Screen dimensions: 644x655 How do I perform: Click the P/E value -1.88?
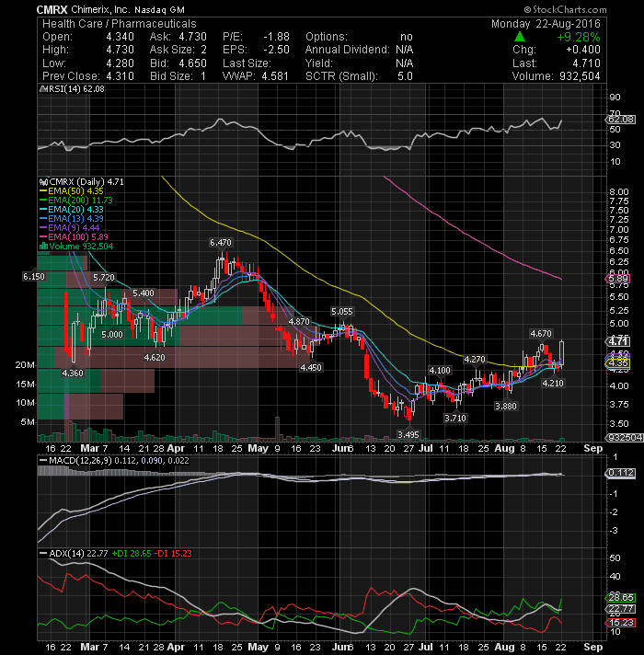276,37
